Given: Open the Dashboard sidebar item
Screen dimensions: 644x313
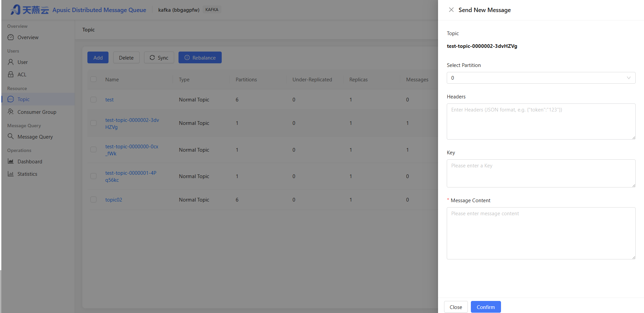Looking at the screenshot, I should click(x=30, y=162).
